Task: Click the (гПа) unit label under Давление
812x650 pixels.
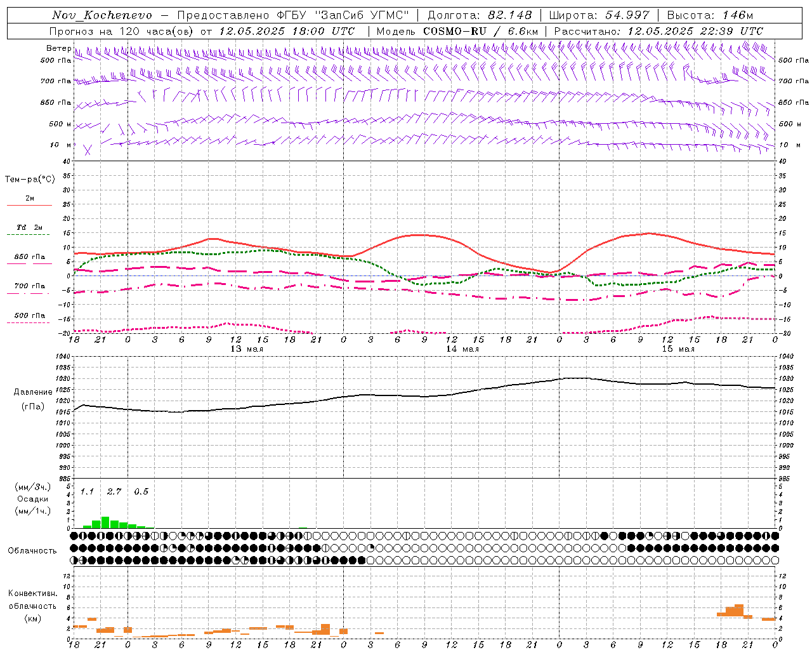Action: tap(33, 406)
